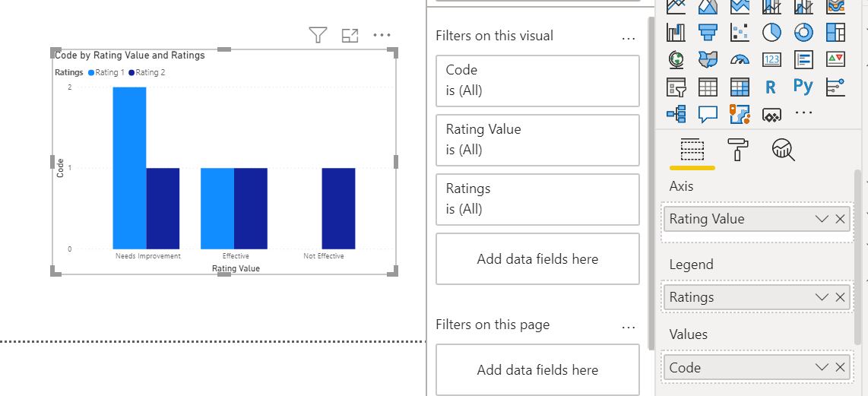This screenshot has width=868, height=396.
Task: Open dropdown for Ratings in Legend well
Action: point(822,297)
